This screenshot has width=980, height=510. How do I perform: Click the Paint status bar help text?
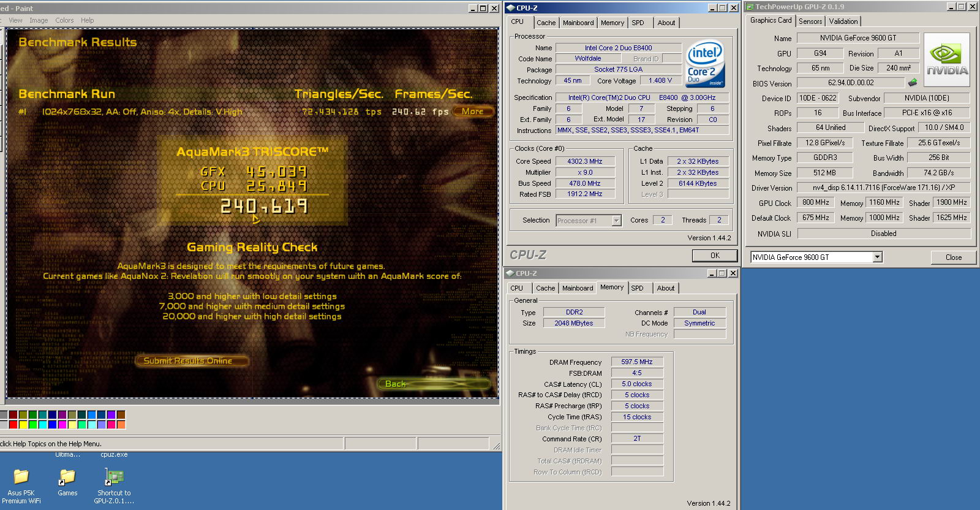pos(51,444)
